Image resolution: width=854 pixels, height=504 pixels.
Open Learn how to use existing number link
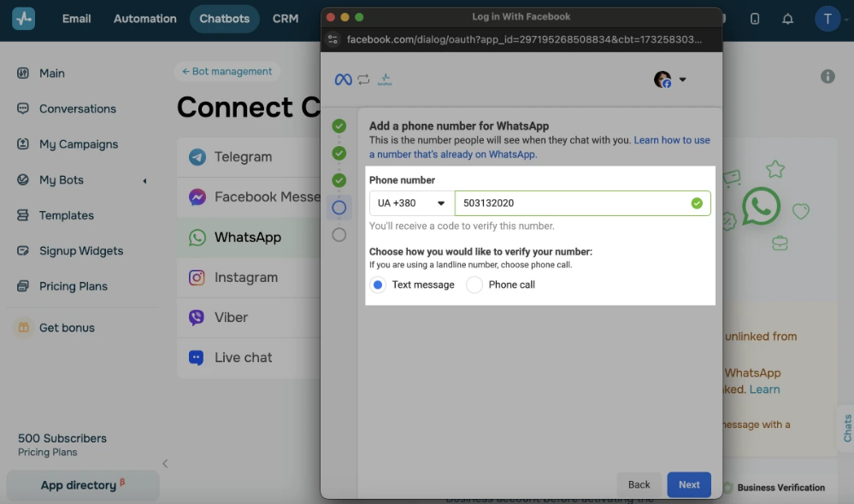point(539,147)
